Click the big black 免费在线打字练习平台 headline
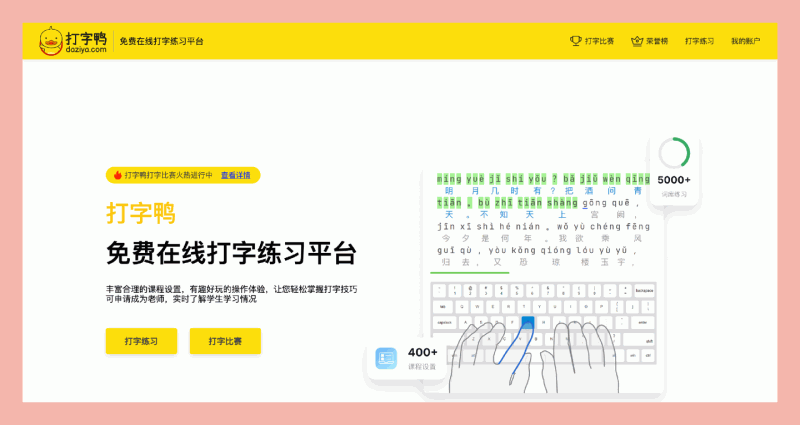Screen dimensions: 800x425 pos(231,253)
